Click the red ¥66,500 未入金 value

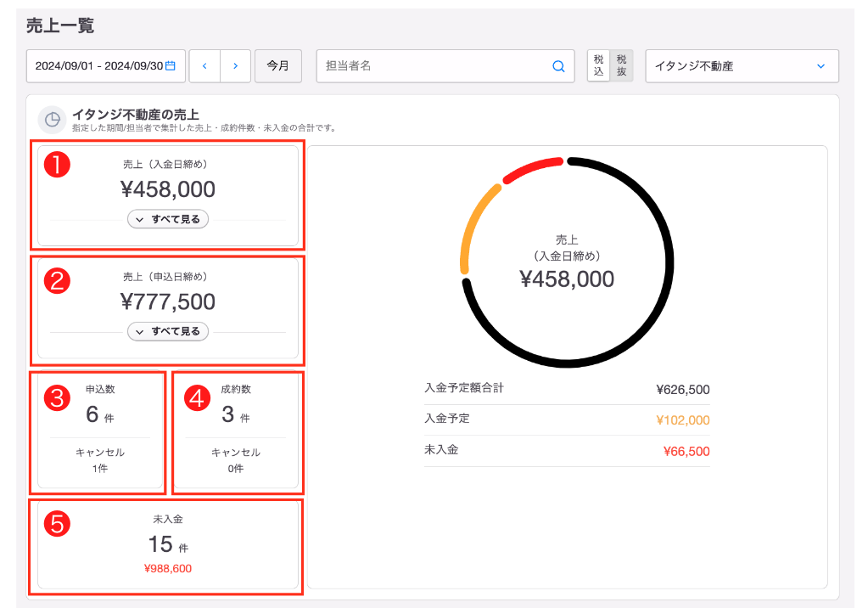[x=686, y=451]
